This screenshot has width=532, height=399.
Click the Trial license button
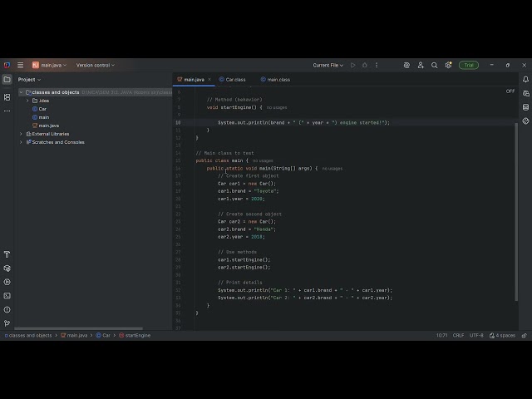tap(469, 65)
